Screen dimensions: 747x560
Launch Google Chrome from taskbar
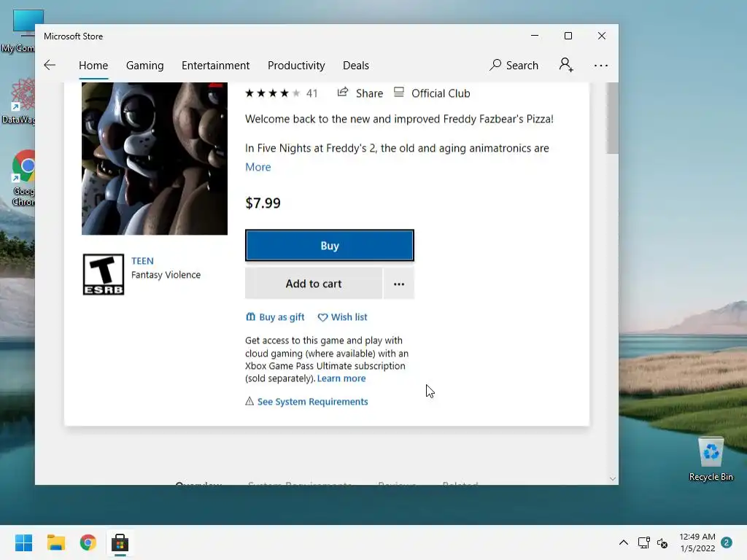click(88, 542)
